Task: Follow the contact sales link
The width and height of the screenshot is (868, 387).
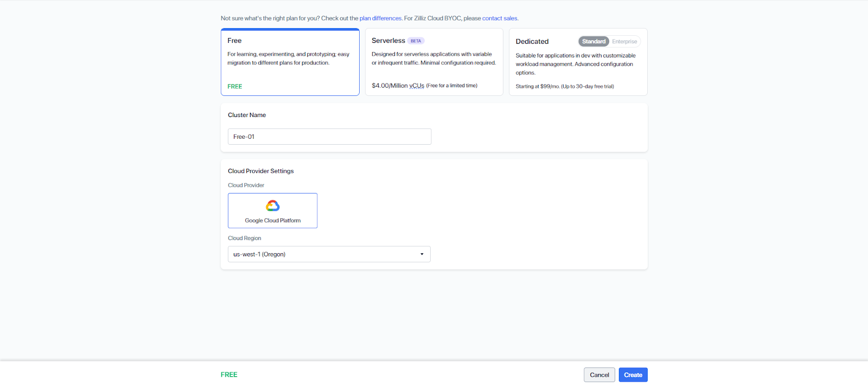Action: pyautogui.click(x=500, y=18)
